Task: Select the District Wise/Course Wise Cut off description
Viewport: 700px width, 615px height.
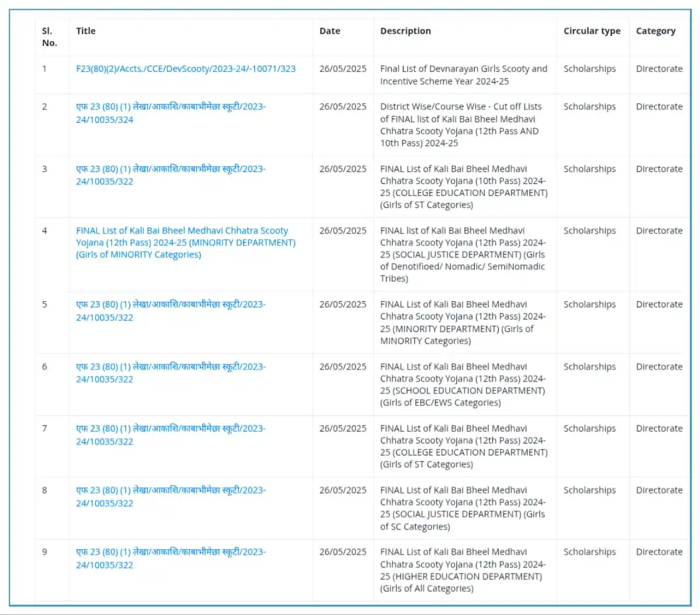Action: click(x=461, y=125)
